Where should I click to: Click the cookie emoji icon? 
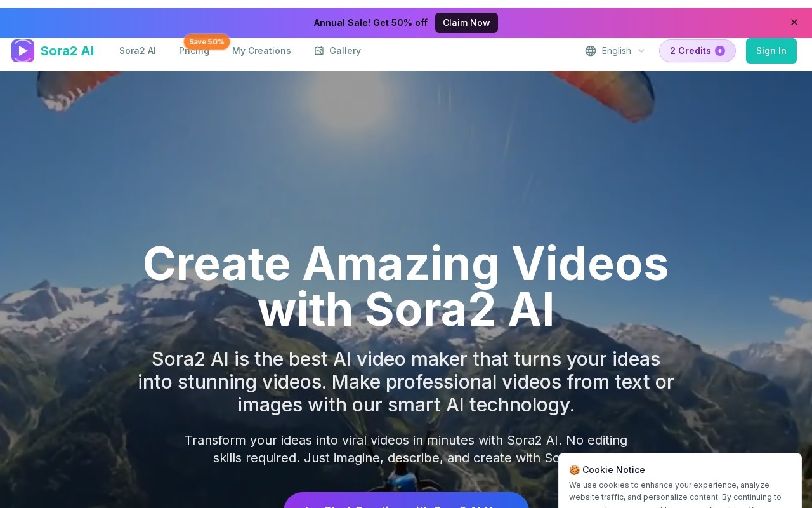point(574,470)
